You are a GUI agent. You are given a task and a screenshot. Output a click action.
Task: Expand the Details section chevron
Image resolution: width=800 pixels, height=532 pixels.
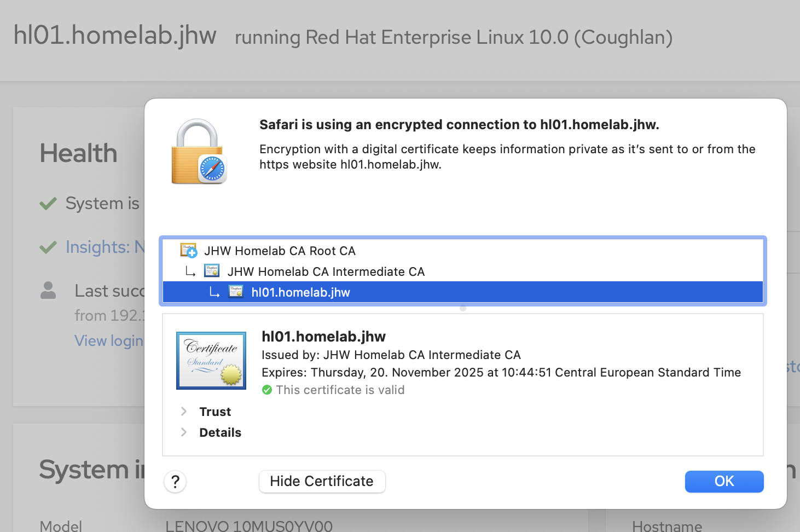tap(184, 432)
